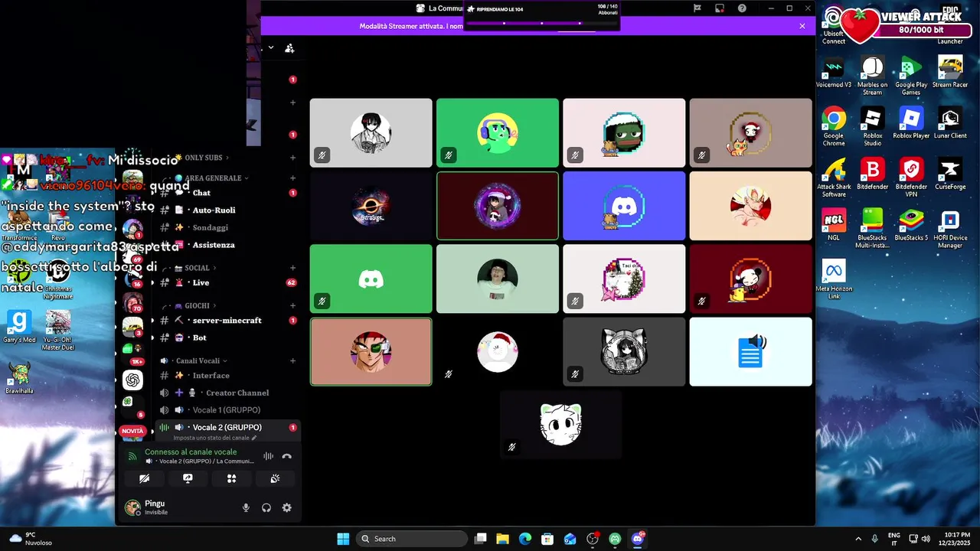The image size is (980, 551).
Task: Launch Garry's Mod from the desktop
Action: pos(18,327)
